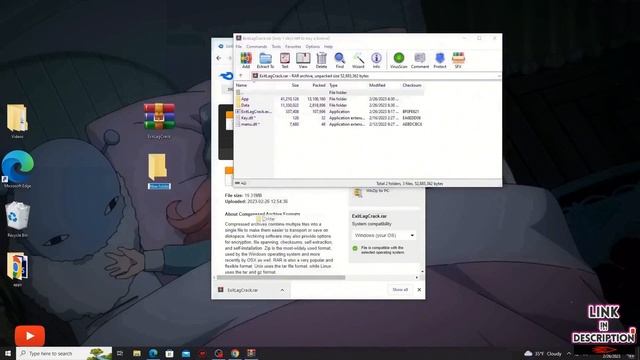Click the browser back arrow
Viewport: 640px width, 360px height.
pyautogui.click(x=219, y=58)
